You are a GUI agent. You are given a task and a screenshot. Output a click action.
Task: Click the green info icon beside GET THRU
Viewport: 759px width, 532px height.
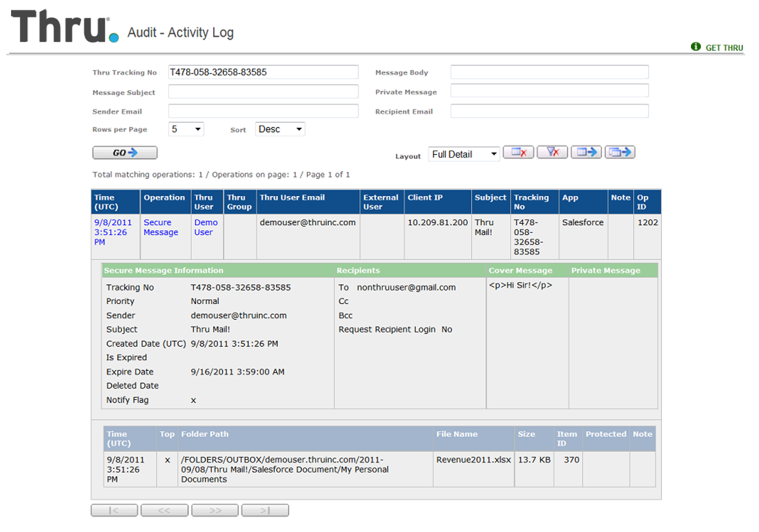pyautogui.click(x=695, y=47)
